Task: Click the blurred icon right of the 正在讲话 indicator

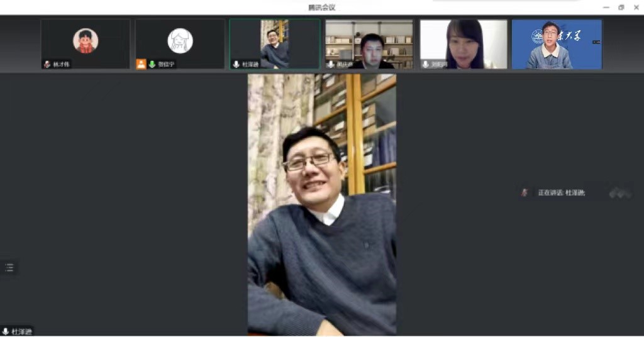Action: [619, 193]
